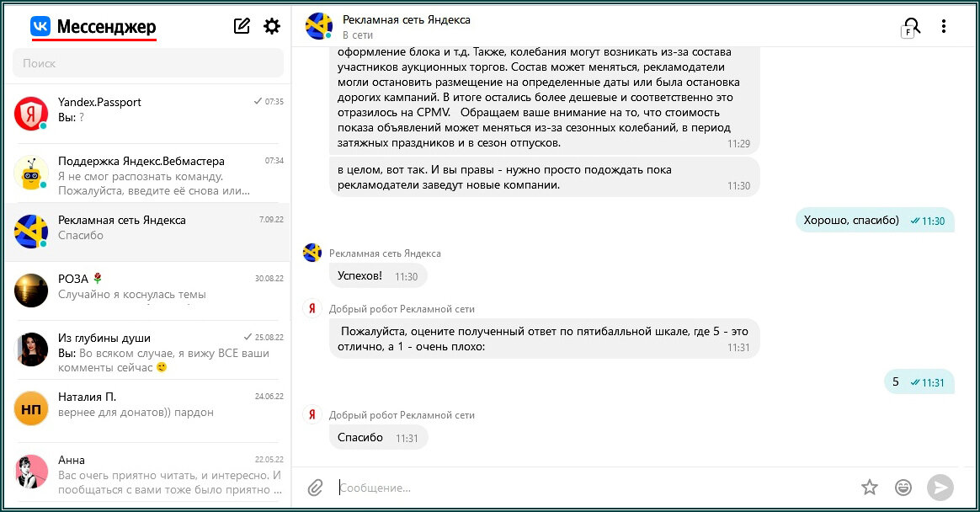The width and height of the screenshot is (980, 512).
Task: Select the Yandex.Passport conversation
Action: 147,110
